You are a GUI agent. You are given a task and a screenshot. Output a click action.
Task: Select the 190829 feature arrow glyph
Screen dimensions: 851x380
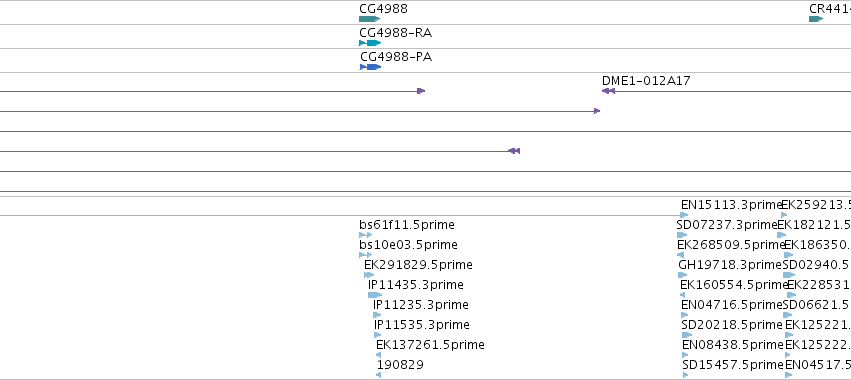click(x=378, y=375)
